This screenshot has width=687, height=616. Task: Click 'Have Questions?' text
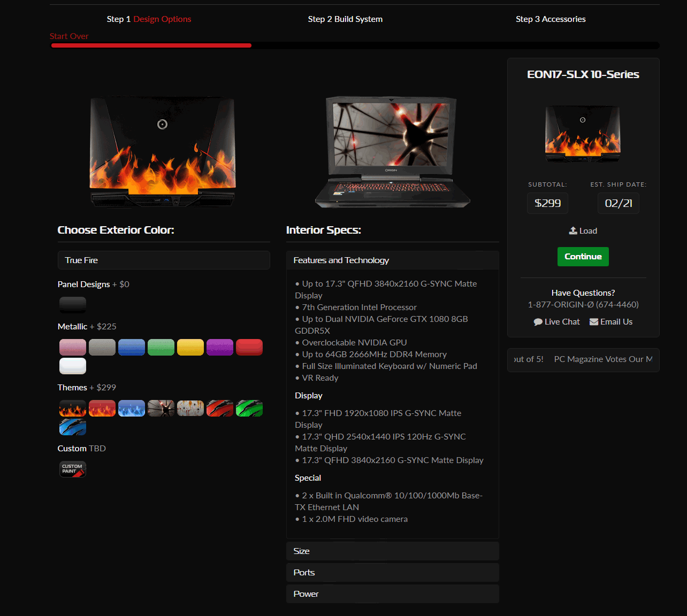point(583,293)
